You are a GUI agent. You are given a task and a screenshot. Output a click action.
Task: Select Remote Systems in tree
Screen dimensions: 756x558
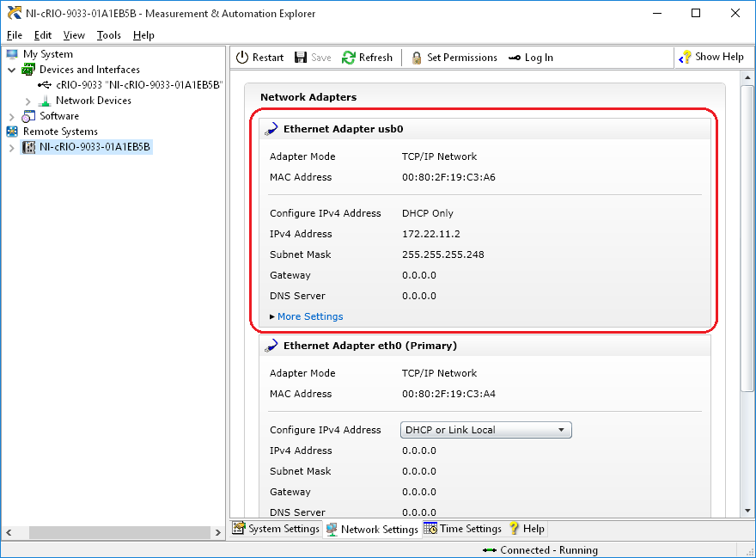click(59, 132)
